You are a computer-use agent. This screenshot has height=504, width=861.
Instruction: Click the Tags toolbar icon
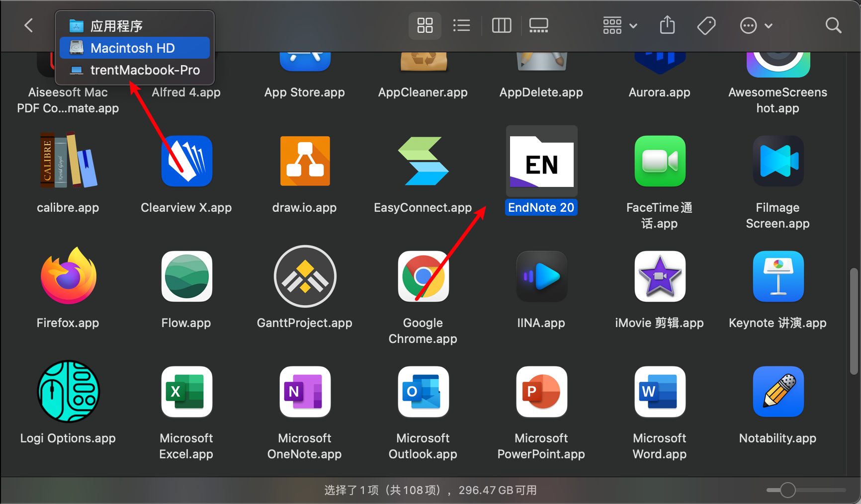click(x=706, y=25)
